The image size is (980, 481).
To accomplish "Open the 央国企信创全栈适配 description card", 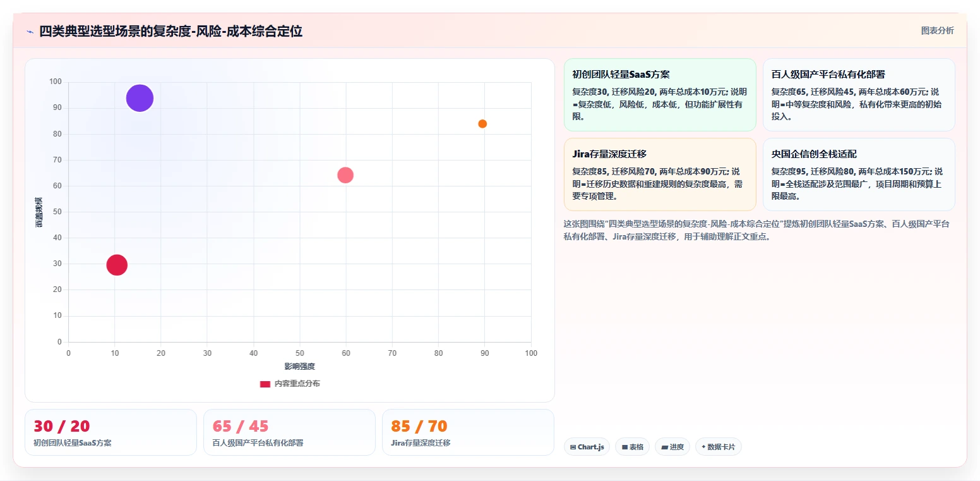I will tap(859, 174).
